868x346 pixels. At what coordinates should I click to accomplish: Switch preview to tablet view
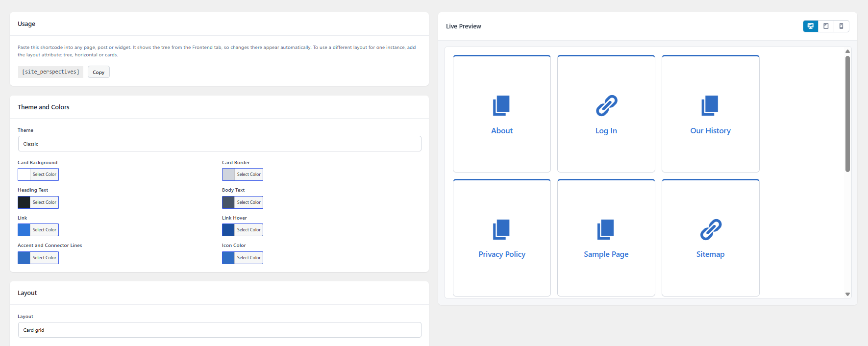(x=826, y=26)
